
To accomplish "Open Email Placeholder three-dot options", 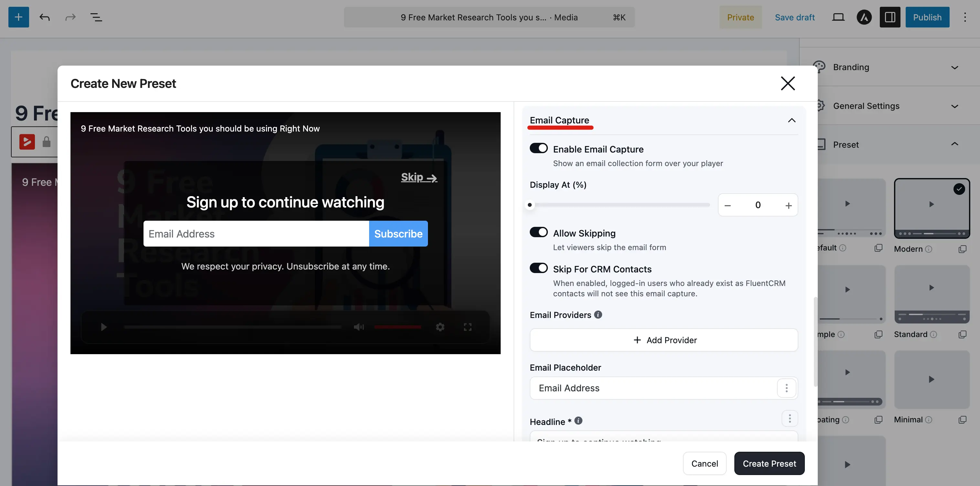I will (786, 388).
